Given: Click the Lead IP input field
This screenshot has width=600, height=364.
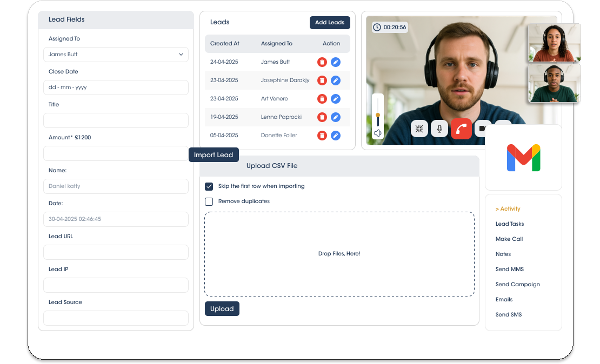Looking at the screenshot, I should click(x=116, y=285).
